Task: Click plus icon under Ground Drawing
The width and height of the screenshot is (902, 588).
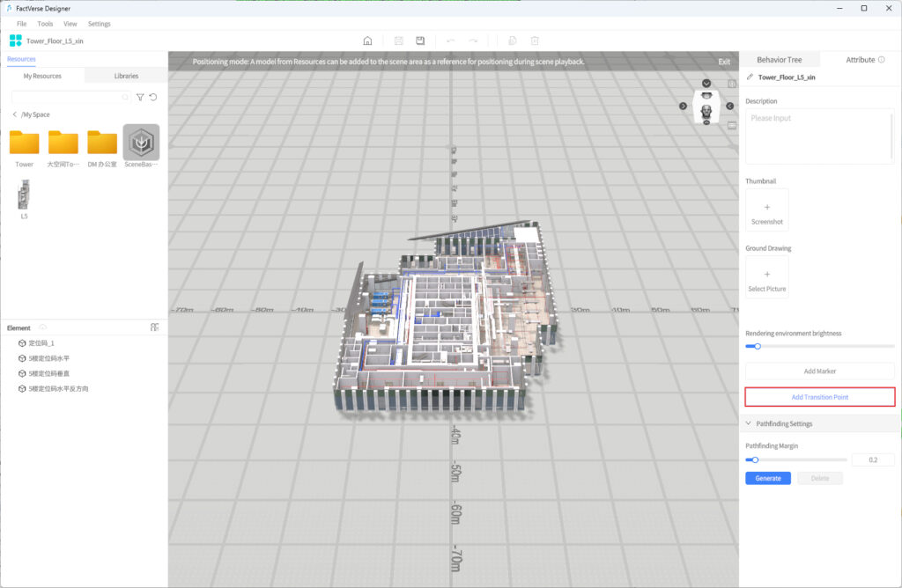Action: [x=767, y=274]
